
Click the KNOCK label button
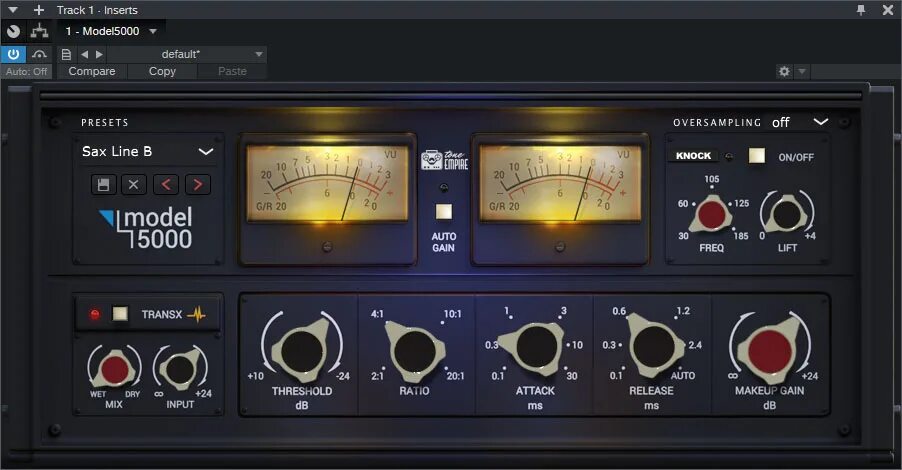(693, 155)
